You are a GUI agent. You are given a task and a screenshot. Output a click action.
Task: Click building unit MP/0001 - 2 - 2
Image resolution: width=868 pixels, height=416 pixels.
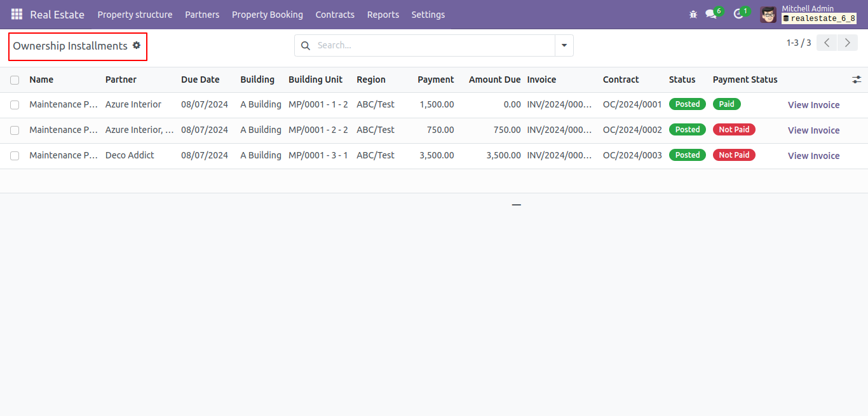click(318, 130)
